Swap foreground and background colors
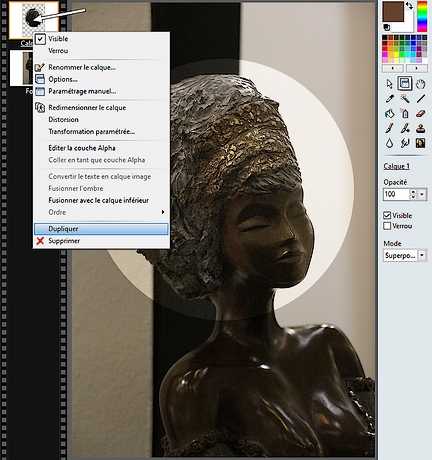The width and height of the screenshot is (432, 460). tap(409, 5)
